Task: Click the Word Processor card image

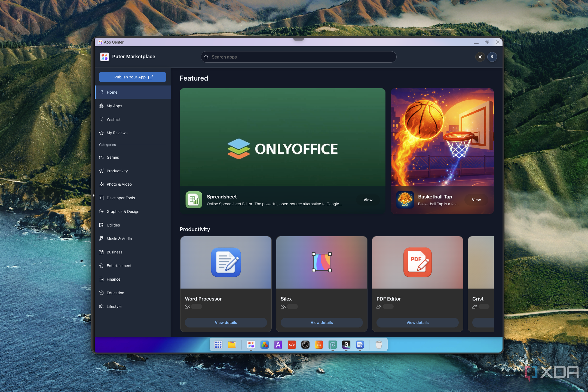Action: [226, 262]
